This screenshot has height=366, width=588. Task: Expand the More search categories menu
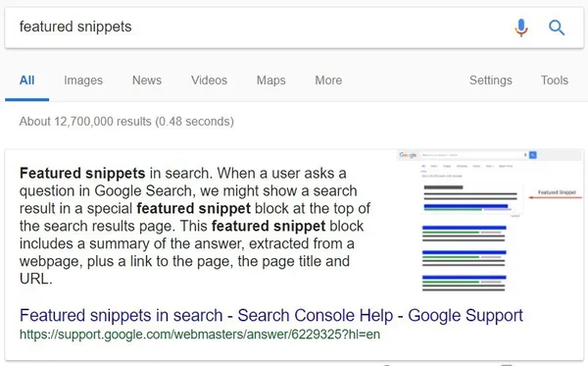coord(328,80)
